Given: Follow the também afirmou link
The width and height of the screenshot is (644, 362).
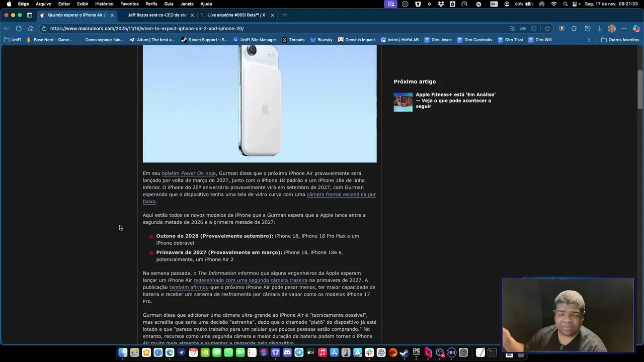Looking at the screenshot, I should [x=189, y=288].
